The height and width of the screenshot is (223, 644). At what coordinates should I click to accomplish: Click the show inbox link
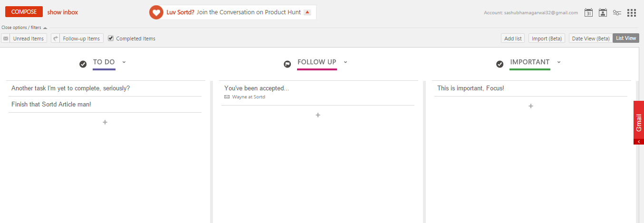point(63,12)
